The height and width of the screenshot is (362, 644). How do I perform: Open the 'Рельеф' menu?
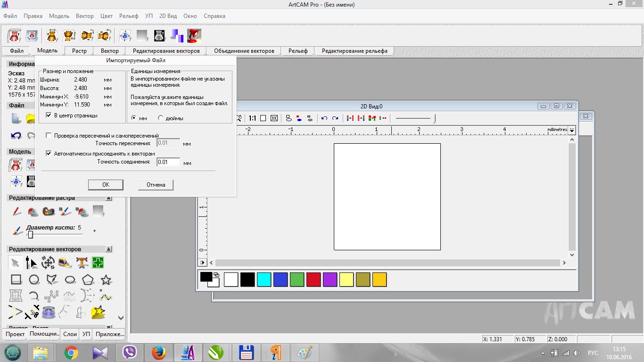[129, 16]
